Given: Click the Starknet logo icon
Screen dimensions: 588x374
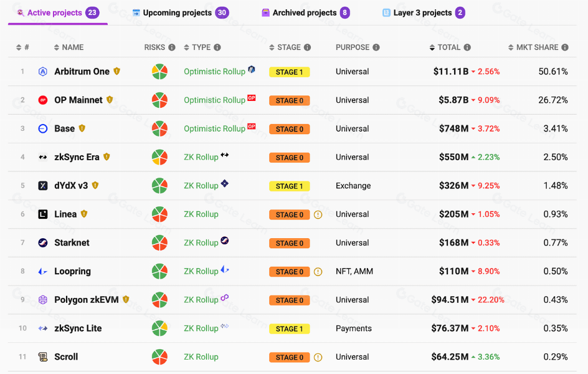Looking at the screenshot, I should 42,242.
